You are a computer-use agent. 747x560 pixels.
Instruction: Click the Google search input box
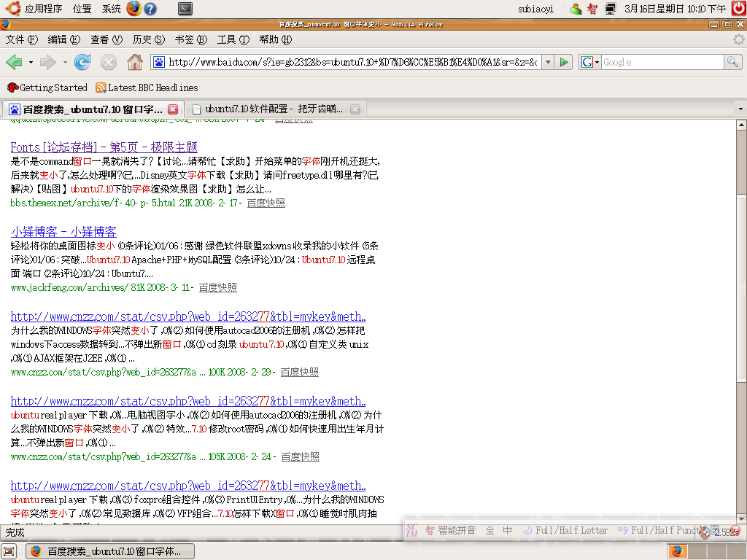click(662, 62)
